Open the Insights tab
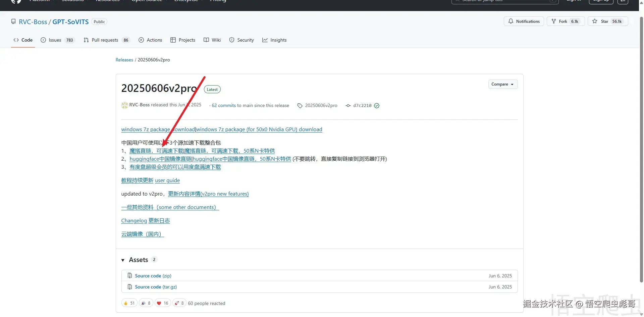 (x=274, y=40)
